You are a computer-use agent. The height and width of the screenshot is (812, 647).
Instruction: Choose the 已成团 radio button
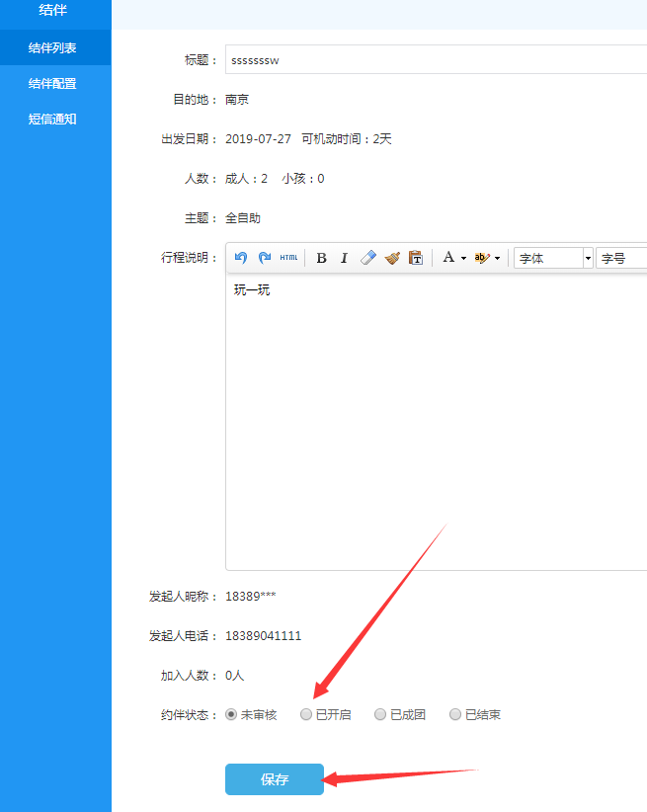pyautogui.click(x=380, y=714)
